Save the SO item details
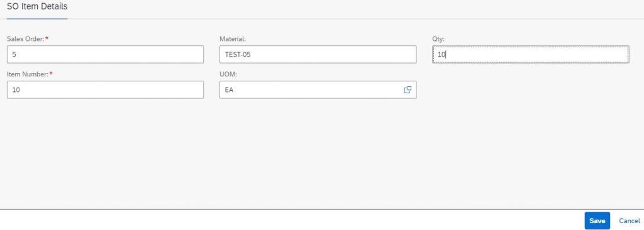The image size is (644, 230). (x=597, y=221)
